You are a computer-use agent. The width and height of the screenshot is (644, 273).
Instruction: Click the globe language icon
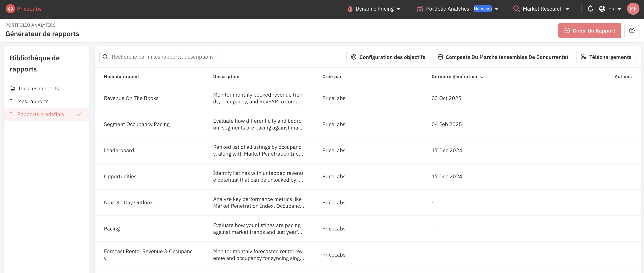(602, 9)
